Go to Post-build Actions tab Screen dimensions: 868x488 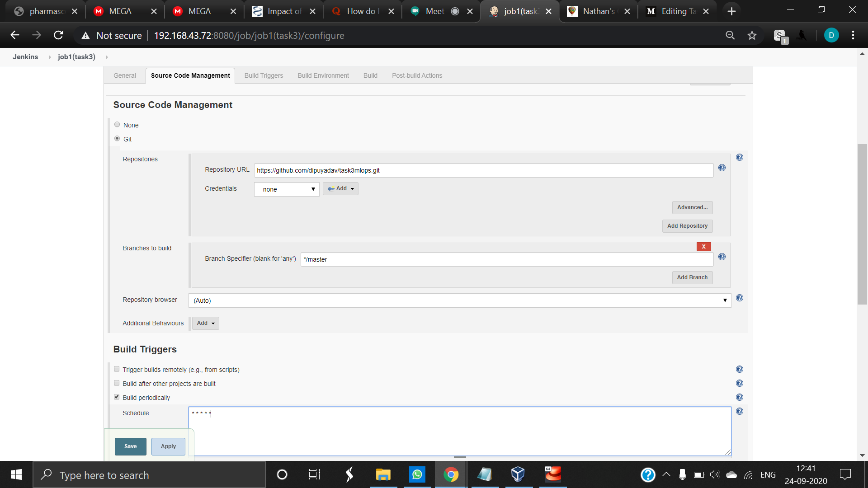point(417,75)
